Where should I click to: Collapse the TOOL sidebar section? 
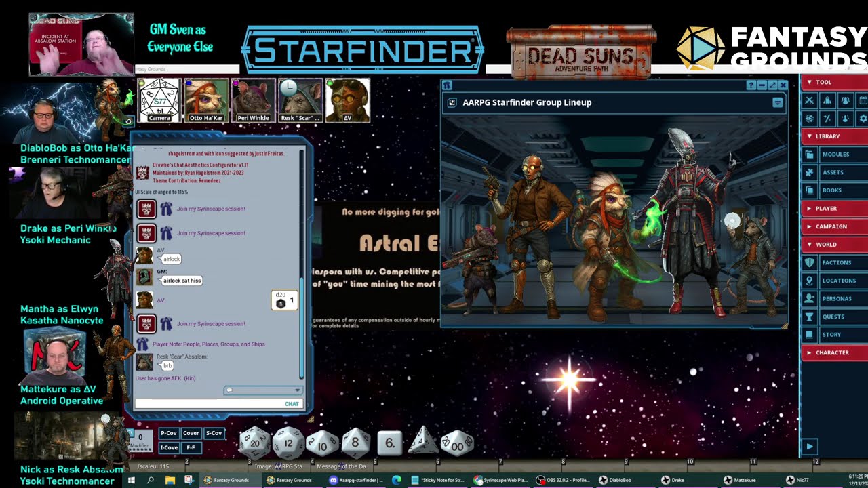(834, 82)
